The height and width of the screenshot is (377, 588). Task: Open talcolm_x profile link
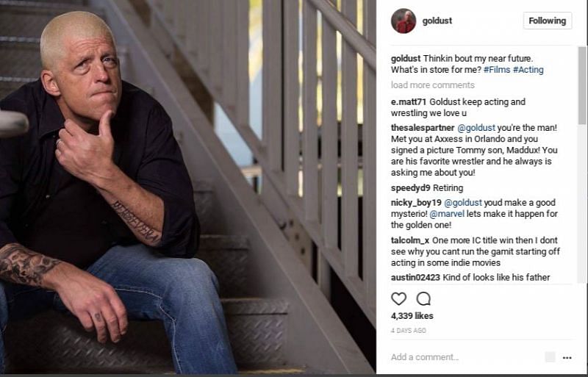[x=410, y=240]
